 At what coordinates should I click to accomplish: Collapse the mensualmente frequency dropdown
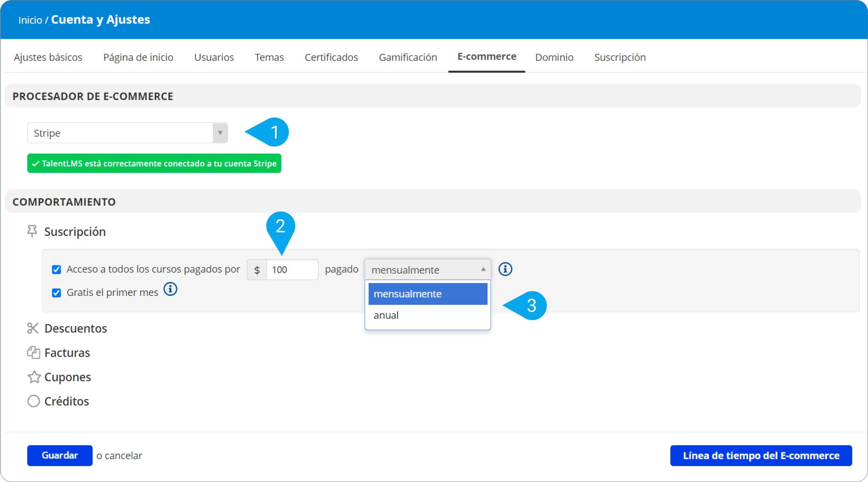pyautogui.click(x=428, y=269)
